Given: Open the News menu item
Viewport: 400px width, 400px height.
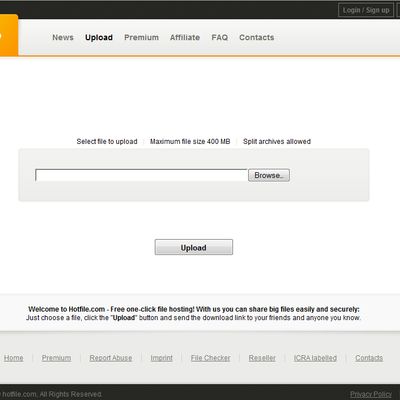Looking at the screenshot, I should tap(63, 37).
